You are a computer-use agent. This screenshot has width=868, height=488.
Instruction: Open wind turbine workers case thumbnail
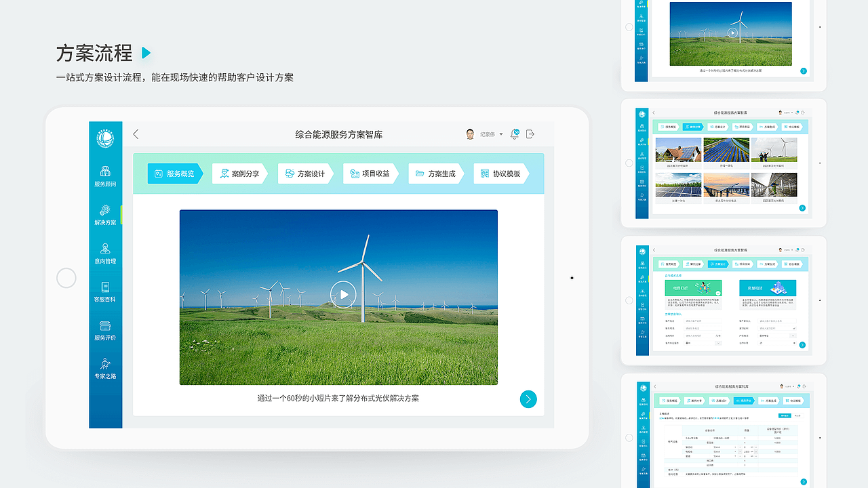coord(774,150)
